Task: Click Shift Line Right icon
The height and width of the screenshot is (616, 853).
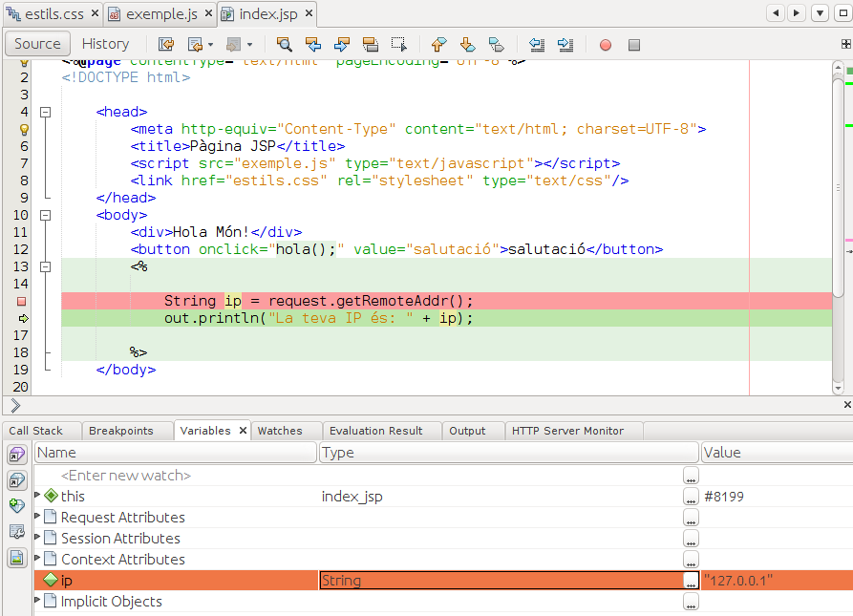Action: pyautogui.click(x=565, y=45)
